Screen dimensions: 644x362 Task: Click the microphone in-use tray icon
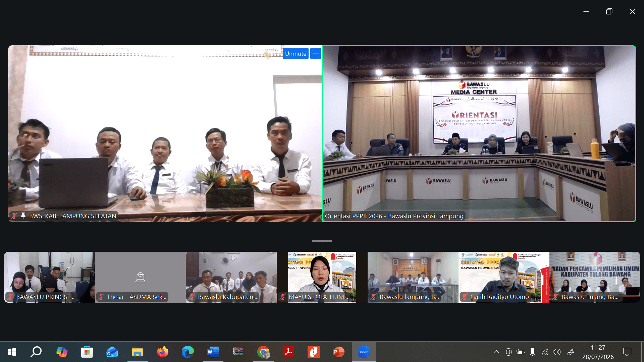click(x=532, y=352)
